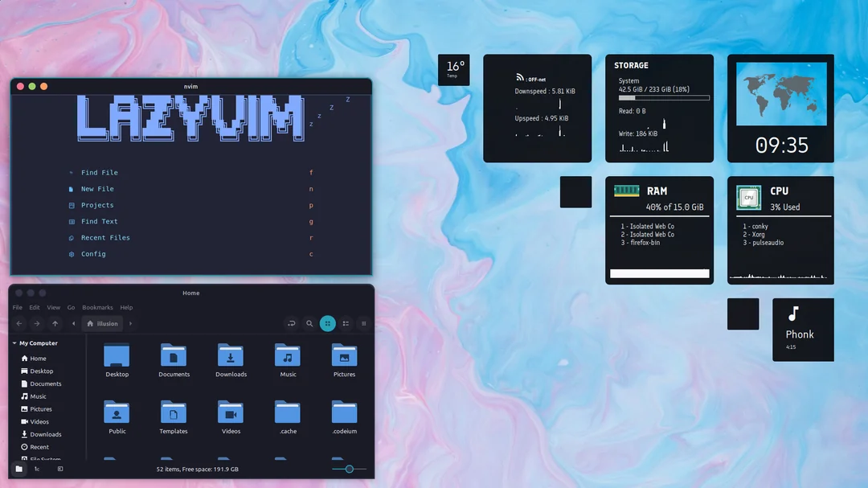Screen dimensions: 868x488
Task: Click the wifi icon in network widget
Action: (519, 77)
